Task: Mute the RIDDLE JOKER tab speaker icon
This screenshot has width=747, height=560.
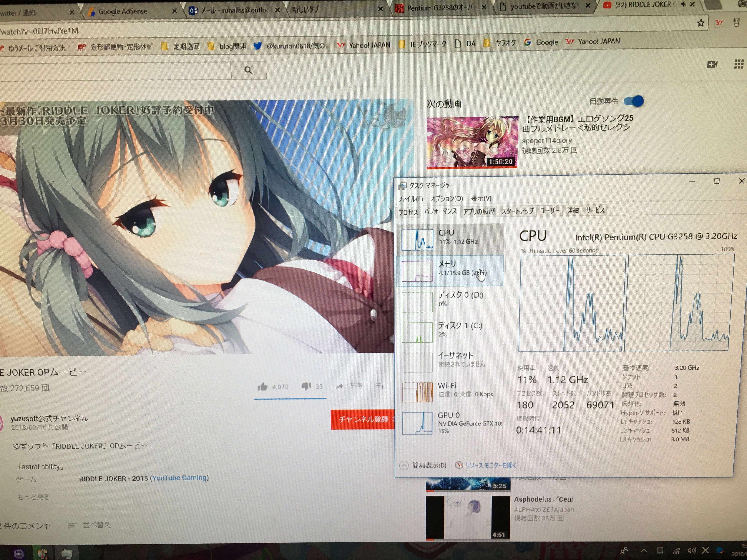Action: 683,4
